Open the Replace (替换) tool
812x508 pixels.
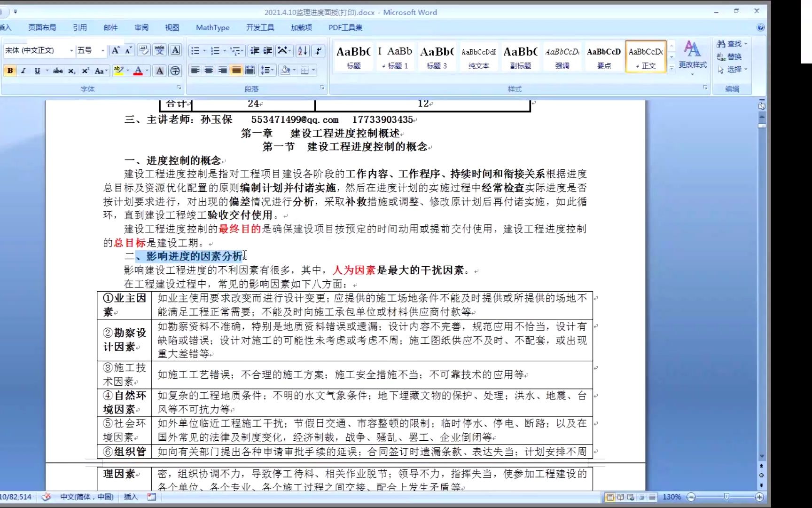pos(729,57)
